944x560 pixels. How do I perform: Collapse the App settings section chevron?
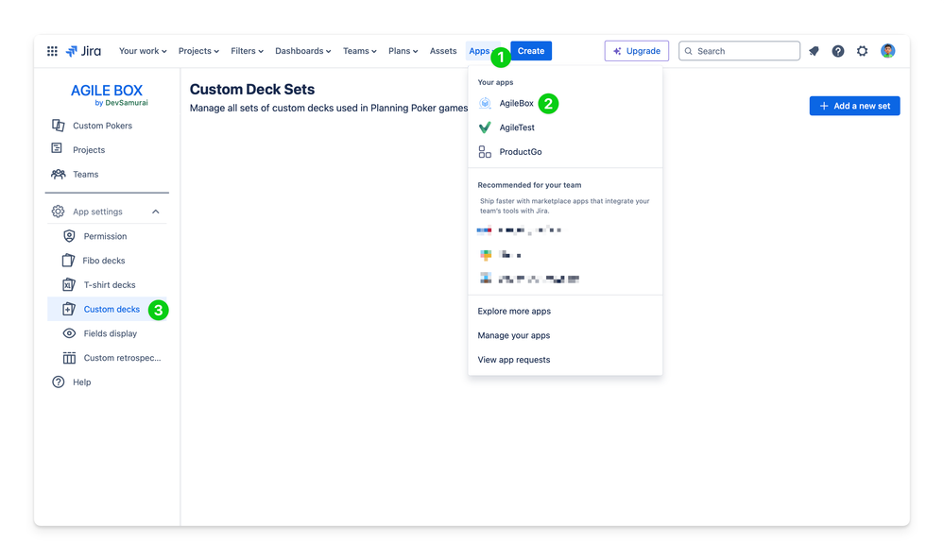tap(156, 212)
